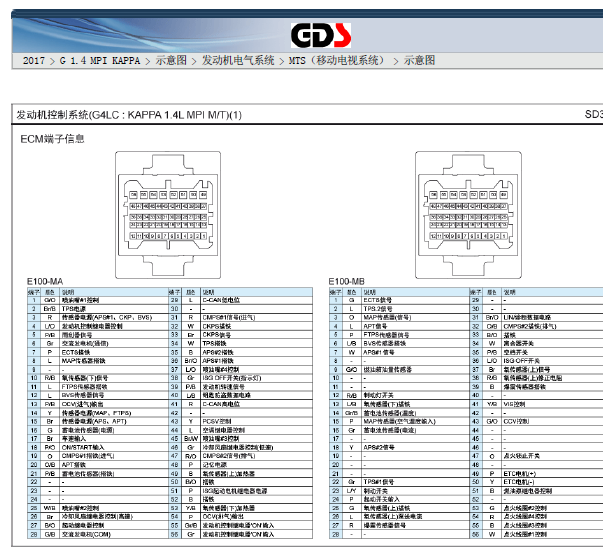Select APS#1 信号 cell in E100-MB
603x557 pixels.
coord(415,352)
